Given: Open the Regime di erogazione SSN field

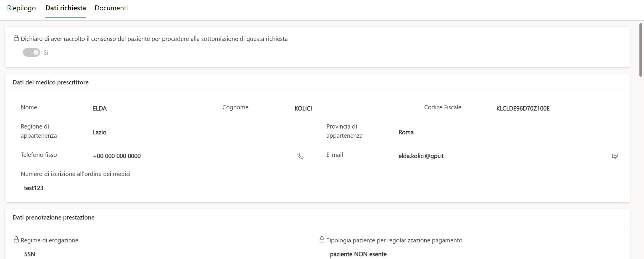Looking at the screenshot, I should click(30, 254).
